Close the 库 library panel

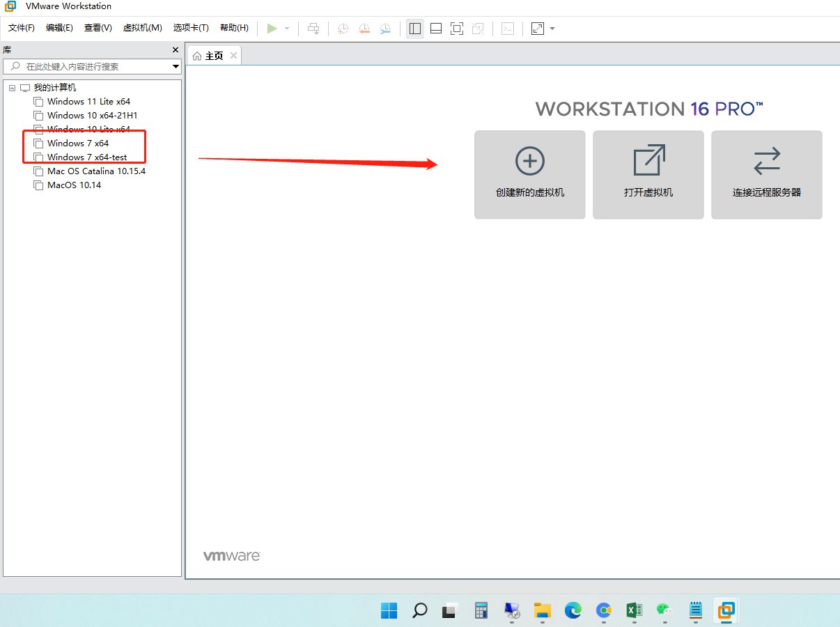(176, 50)
